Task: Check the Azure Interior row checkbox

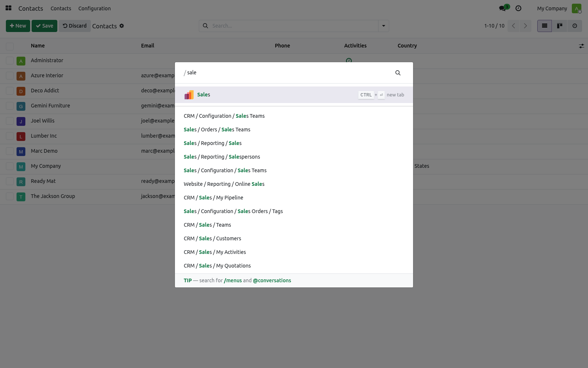Action: tap(10, 76)
